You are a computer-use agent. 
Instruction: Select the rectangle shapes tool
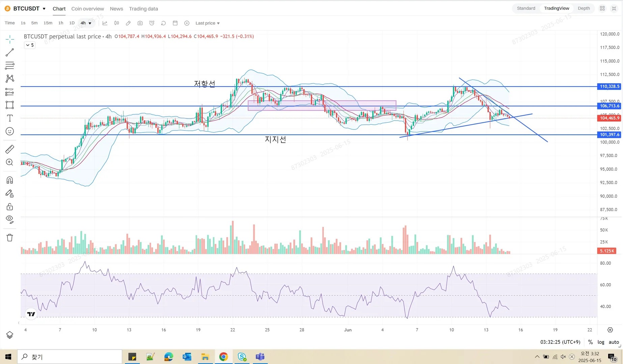coord(10,105)
